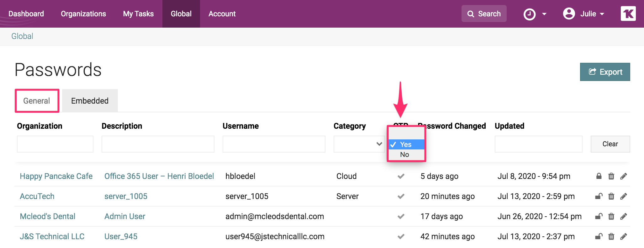Open the IT Glue logo icon in header
Image resolution: width=644 pixels, height=248 pixels.
click(x=628, y=14)
